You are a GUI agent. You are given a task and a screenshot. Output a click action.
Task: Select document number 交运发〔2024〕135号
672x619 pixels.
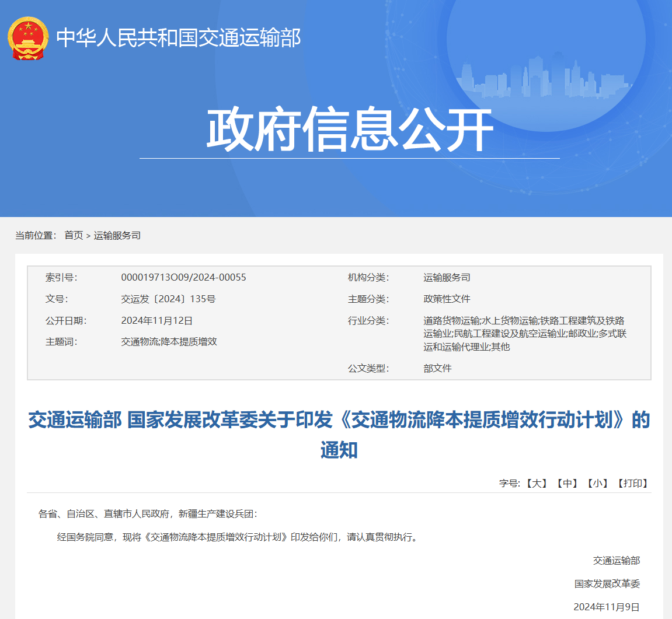(x=168, y=299)
